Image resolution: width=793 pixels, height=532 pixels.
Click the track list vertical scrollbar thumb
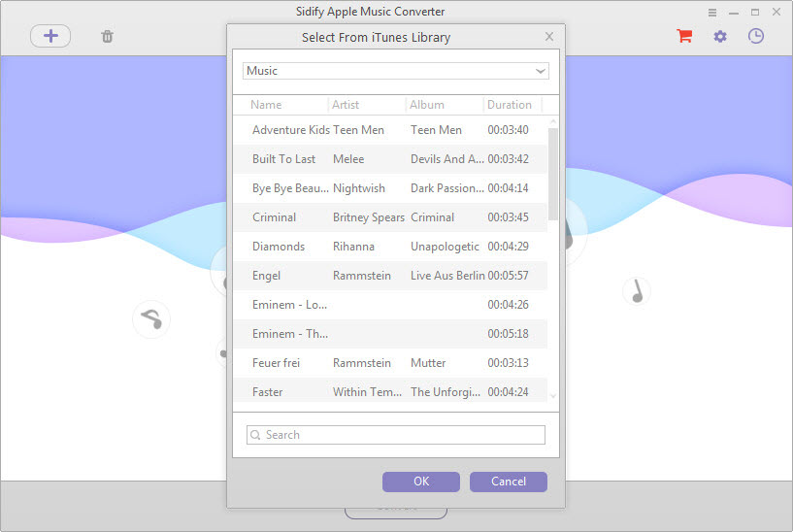pos(553,174)
